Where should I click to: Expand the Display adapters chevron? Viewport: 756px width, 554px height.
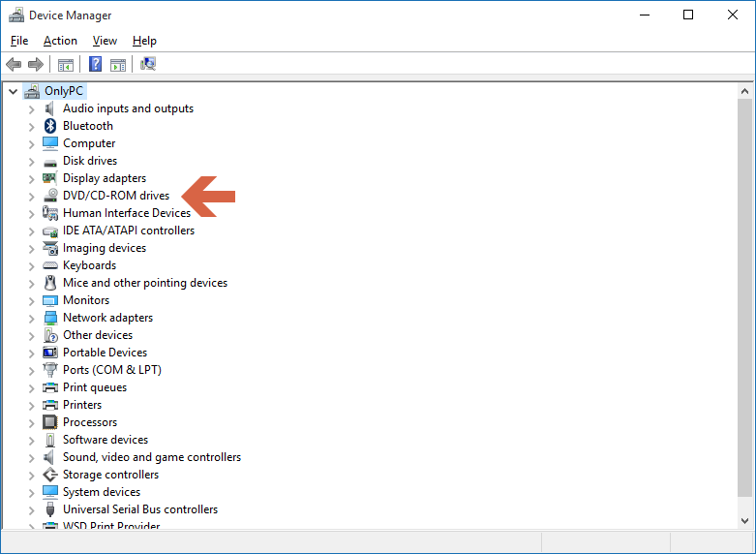31,179
